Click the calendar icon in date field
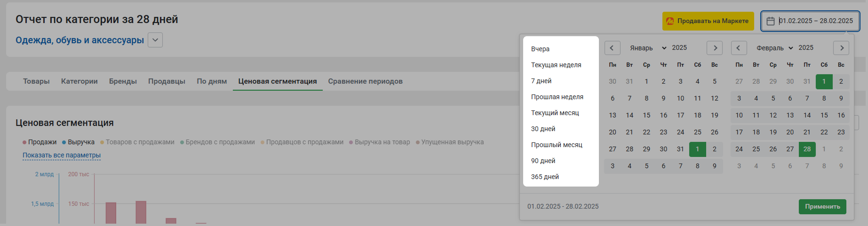Screen dimensions: 868x226 click(x=771, y=21)
